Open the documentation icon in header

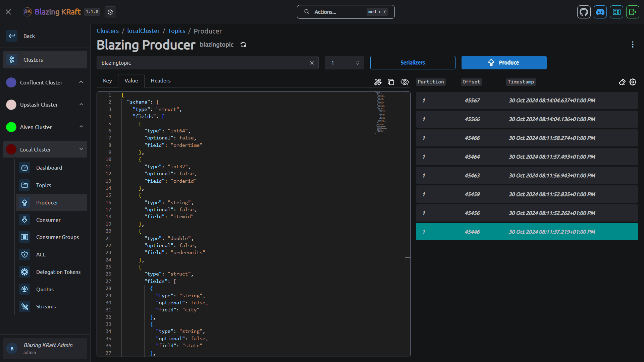[x=616, y=12]
